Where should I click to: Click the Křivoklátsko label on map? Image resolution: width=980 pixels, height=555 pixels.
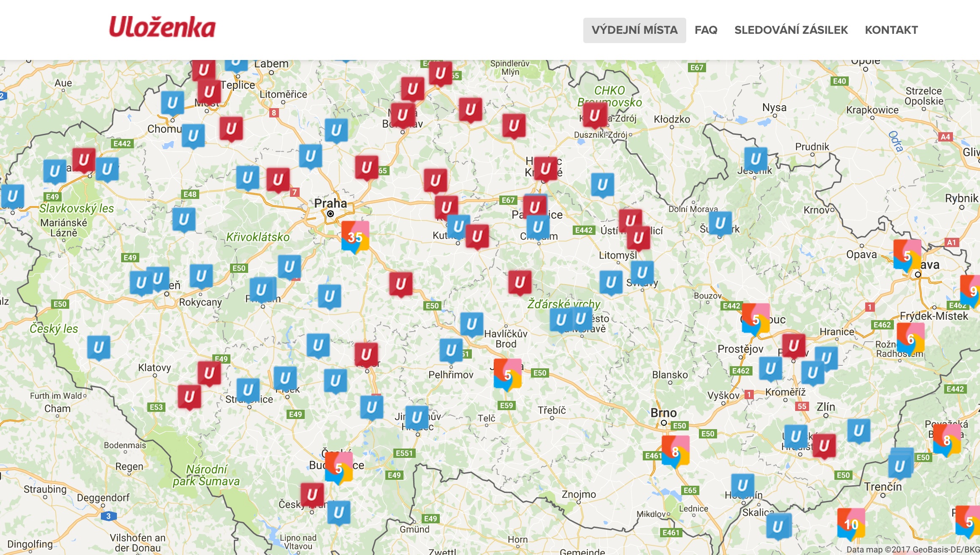tap(258, 237)
